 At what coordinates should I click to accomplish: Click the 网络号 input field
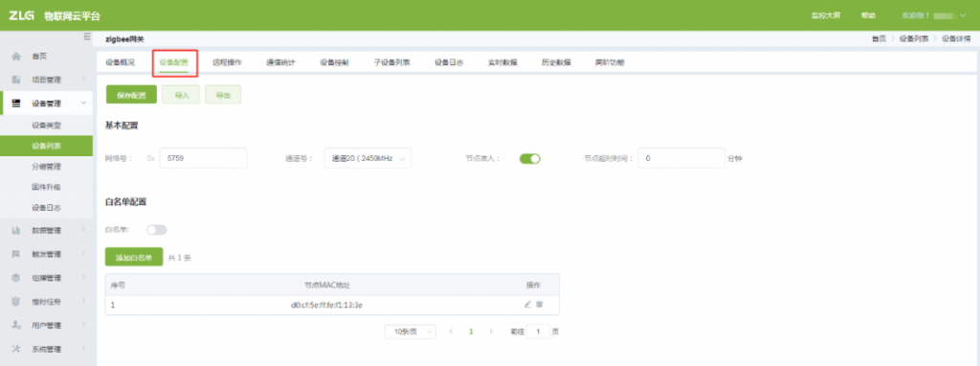(203, 159)
